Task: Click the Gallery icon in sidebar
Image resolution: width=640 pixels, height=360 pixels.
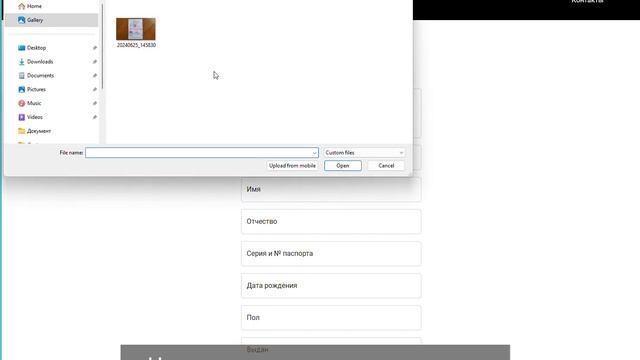Action: click(22, 20)
